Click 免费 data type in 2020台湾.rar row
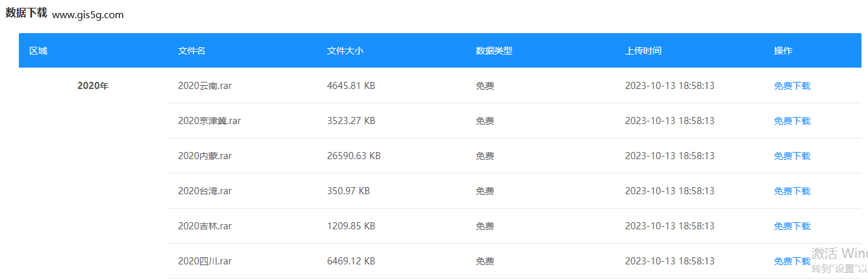868x280 pixels. click(x=485, y=191)
